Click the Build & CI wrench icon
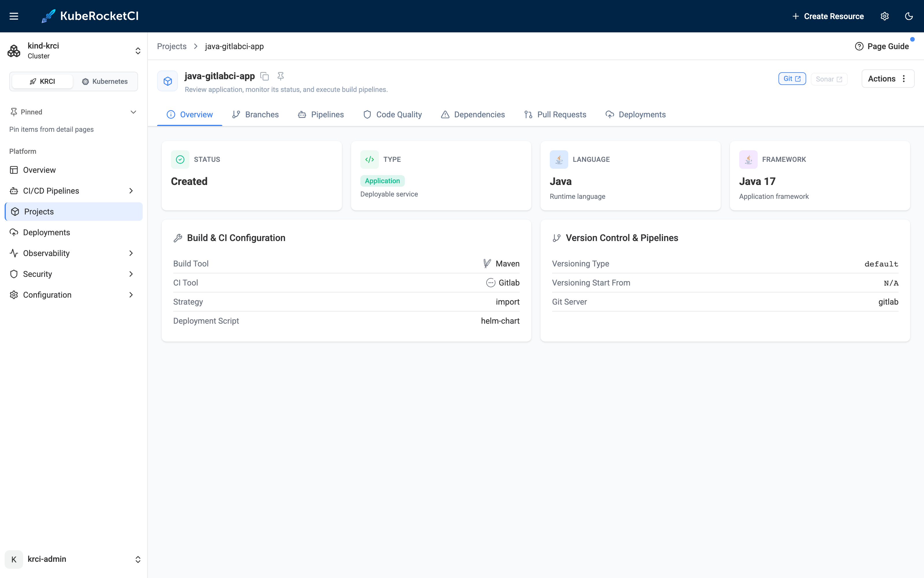 point(178,238)
